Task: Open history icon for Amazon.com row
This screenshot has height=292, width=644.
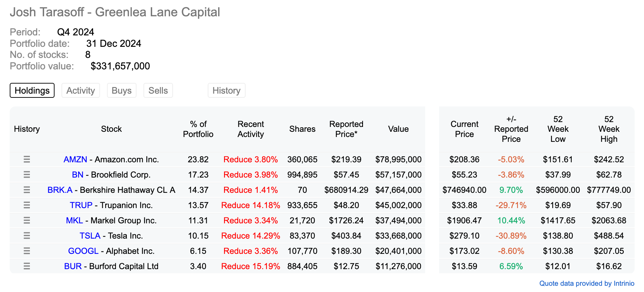Action: click(27, 160)
